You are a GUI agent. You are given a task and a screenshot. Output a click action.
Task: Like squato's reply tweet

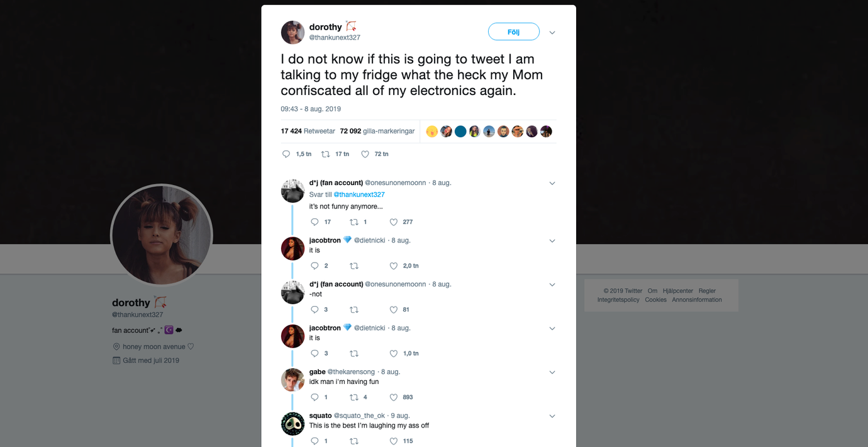click(394, 441)
